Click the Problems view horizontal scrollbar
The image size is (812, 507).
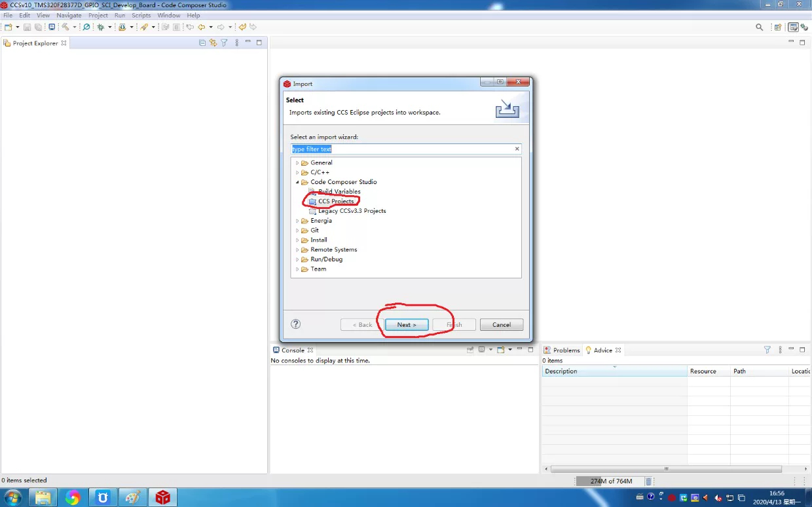666,469
